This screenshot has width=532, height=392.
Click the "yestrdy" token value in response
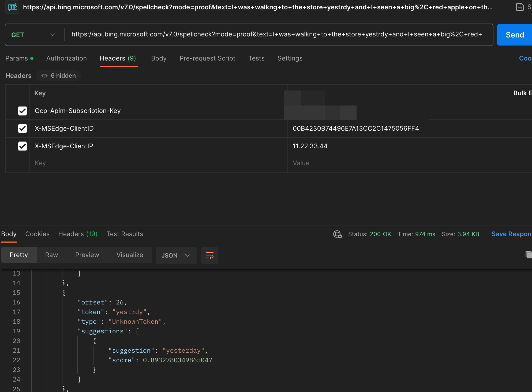tap(129, 312)
